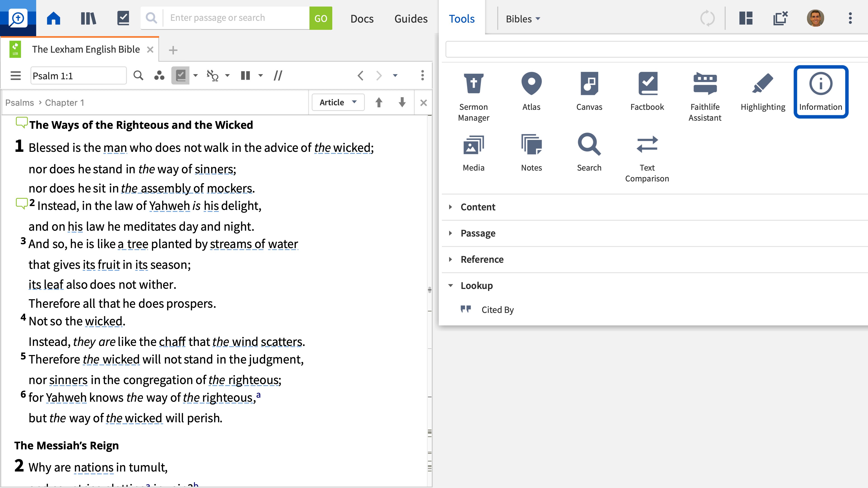Open the Layouts icon

point(746,18)
